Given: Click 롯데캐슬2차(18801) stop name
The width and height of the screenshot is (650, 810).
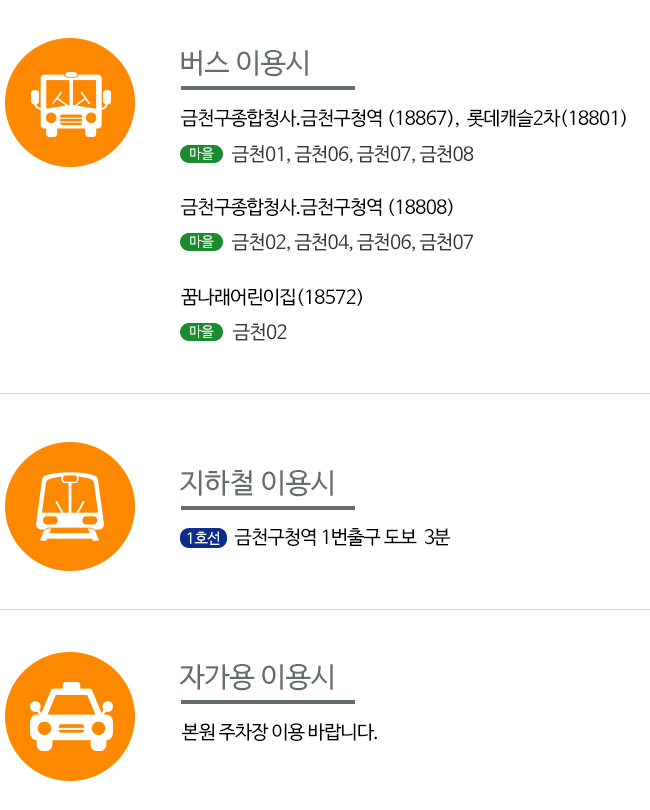Looking at the screenshot, I should (x=546, y=118).
